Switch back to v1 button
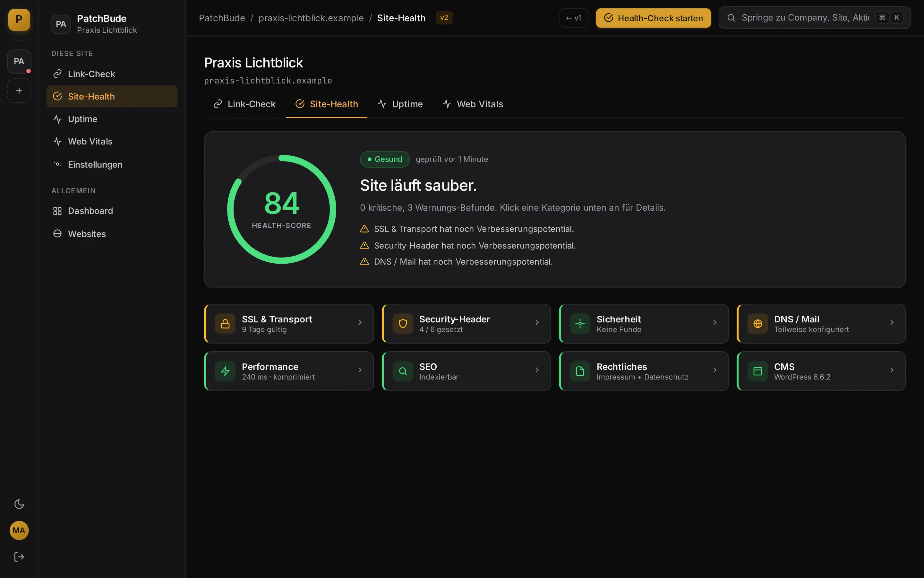924x578 pixels. tap(574, 18)
